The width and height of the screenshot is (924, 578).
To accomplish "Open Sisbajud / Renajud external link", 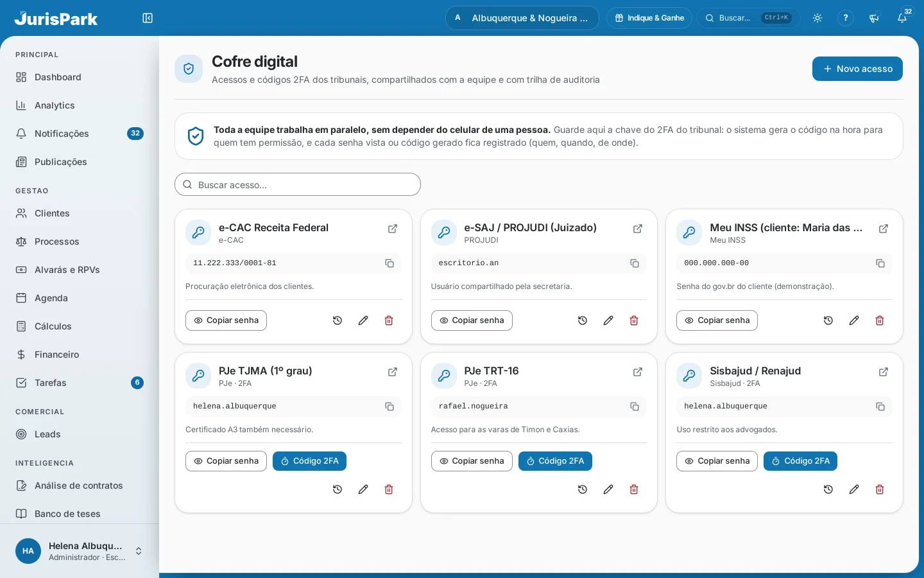I will pyautogui.click(x=884, y=372).
